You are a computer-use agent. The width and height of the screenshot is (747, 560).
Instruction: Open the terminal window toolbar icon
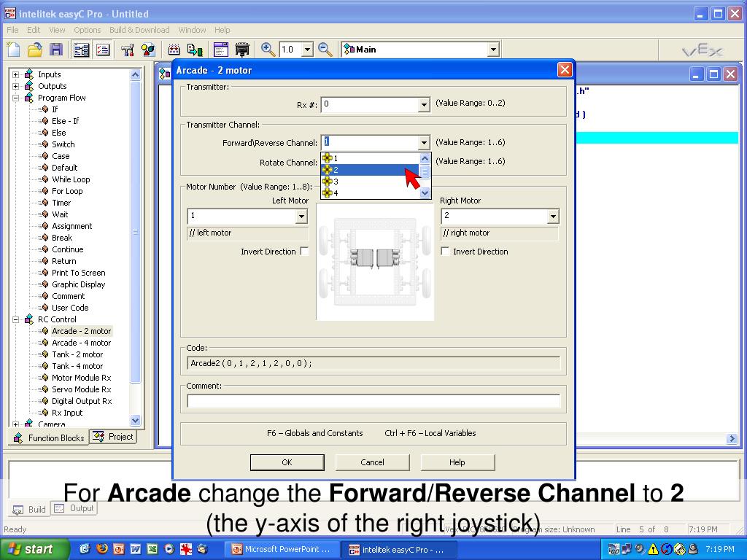tap(221, 50)
